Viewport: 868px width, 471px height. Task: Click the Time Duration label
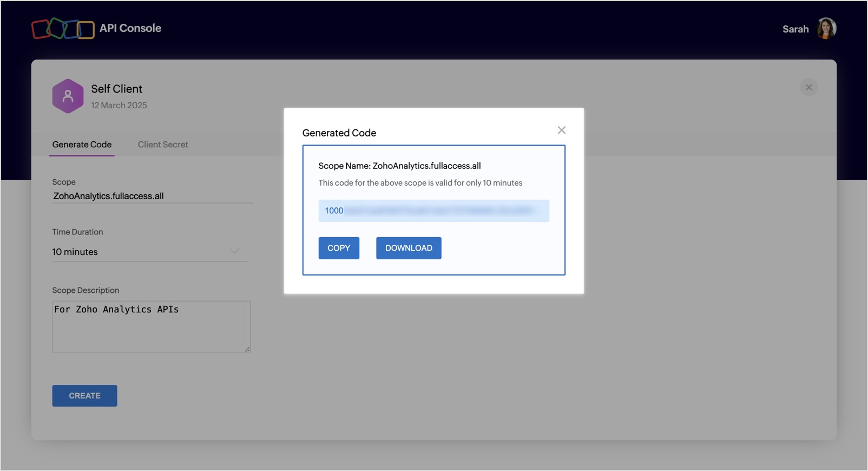coord(77,232)
